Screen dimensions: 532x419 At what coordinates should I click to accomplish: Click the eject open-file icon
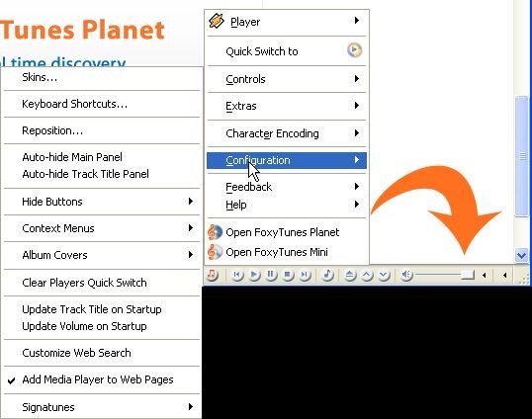(350, 275)
